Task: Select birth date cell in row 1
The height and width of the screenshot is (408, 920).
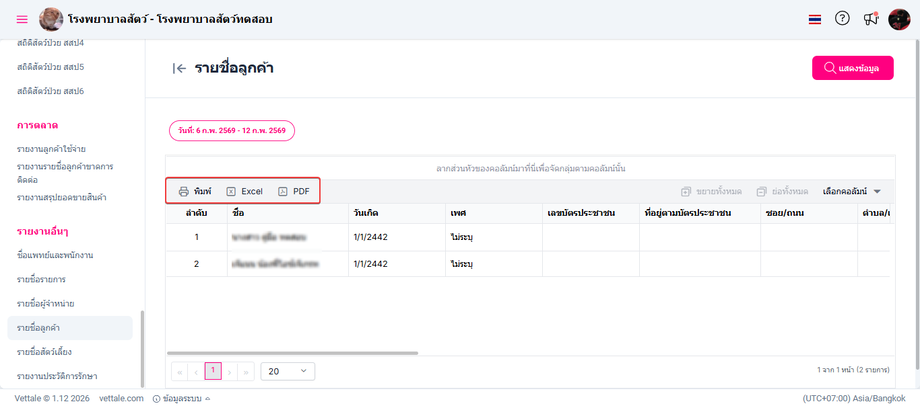Action: 397,237
